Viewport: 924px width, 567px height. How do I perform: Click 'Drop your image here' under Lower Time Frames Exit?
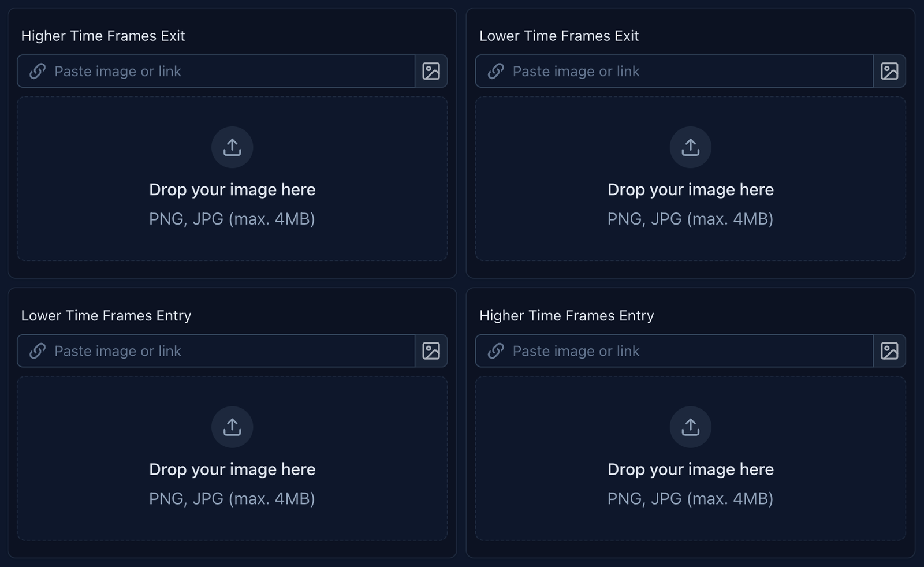690,190
